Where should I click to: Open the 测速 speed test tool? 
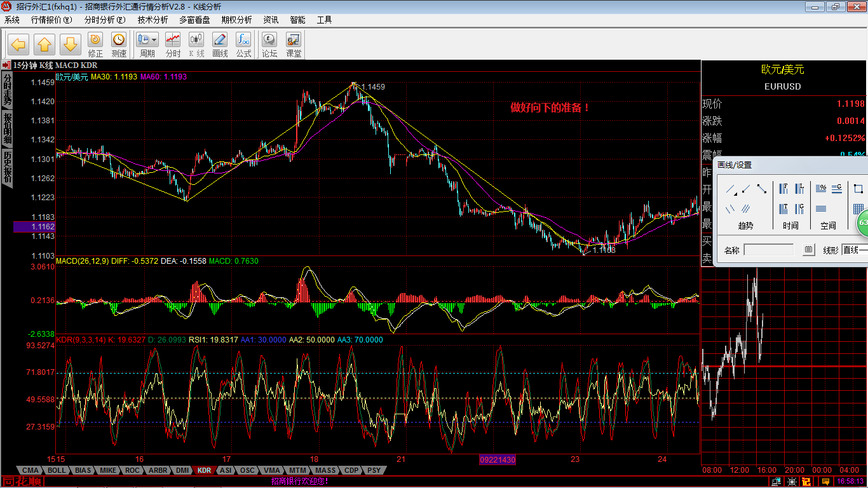tap(119, 44)
